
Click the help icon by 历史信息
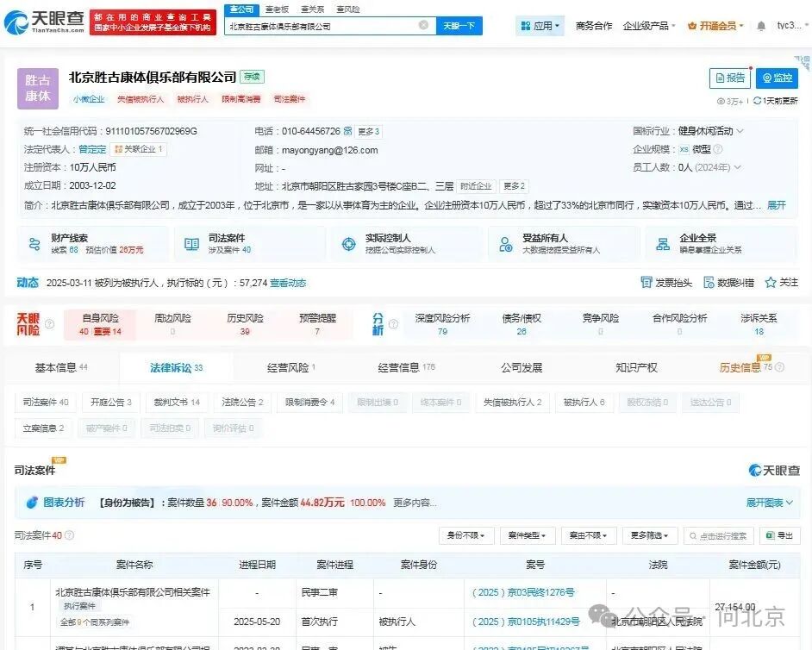coord(780,366)
